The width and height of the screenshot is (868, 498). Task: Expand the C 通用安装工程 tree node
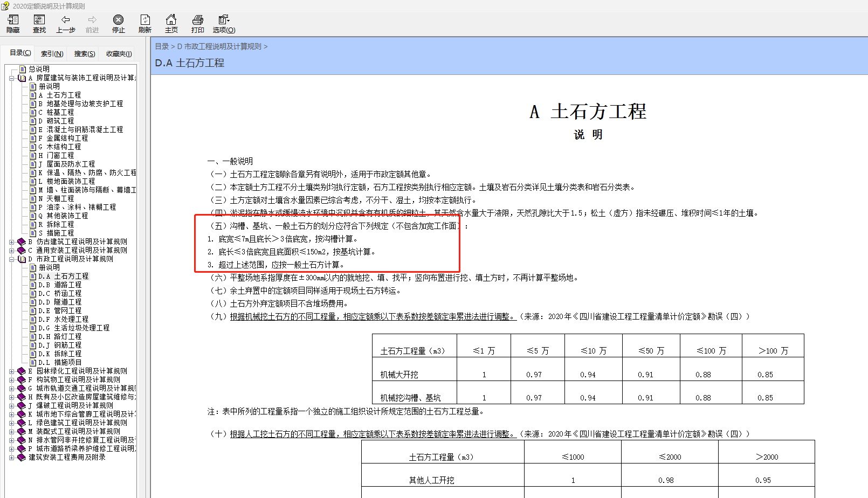click(x=11, y=251)
